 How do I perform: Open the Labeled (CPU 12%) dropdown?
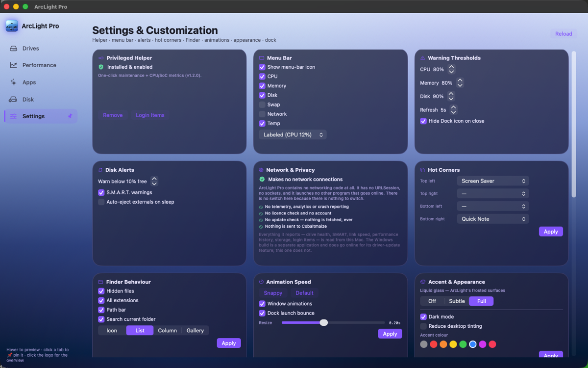pyautogui.click(x=293, y=135)
